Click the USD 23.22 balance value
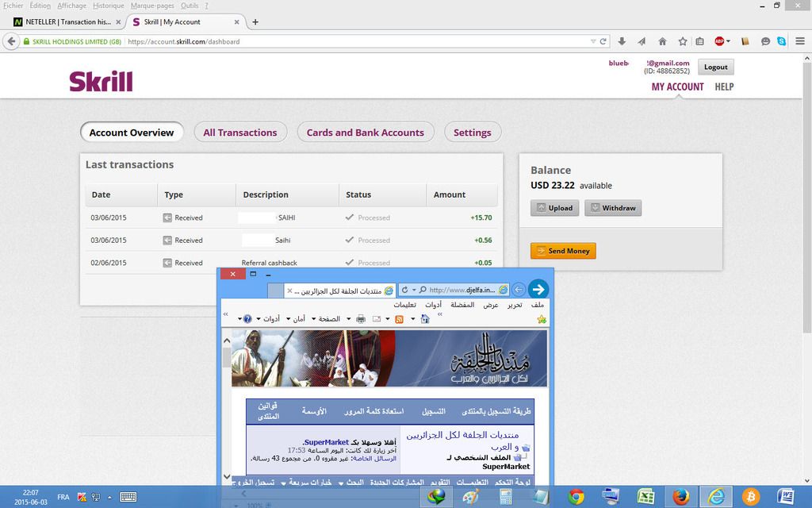The image size is (812, 508). [x=553, y=185]
